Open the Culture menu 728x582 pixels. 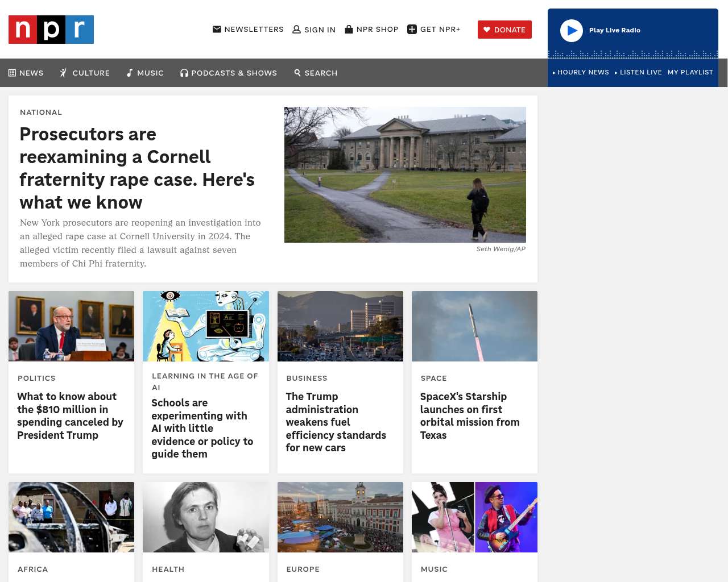click(85, 73)
